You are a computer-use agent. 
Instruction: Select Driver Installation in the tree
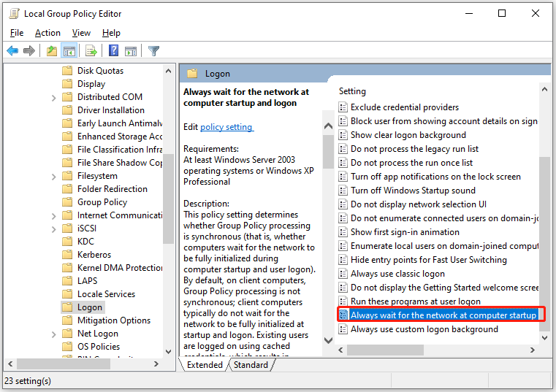110,110
